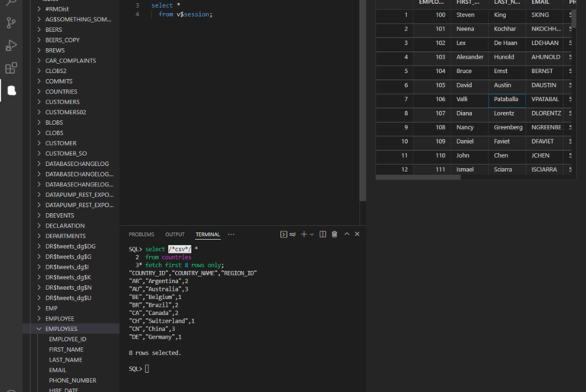The height and width of the screenshot is (392, 586).
Task: Select the EMPLOYEE_ID column
Action: tap(68, 339)
